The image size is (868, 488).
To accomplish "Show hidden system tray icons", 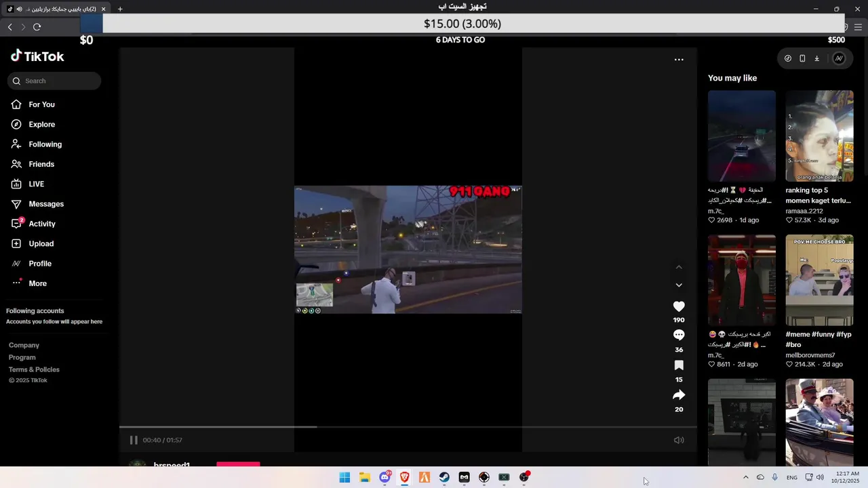I will pos(746,477).
